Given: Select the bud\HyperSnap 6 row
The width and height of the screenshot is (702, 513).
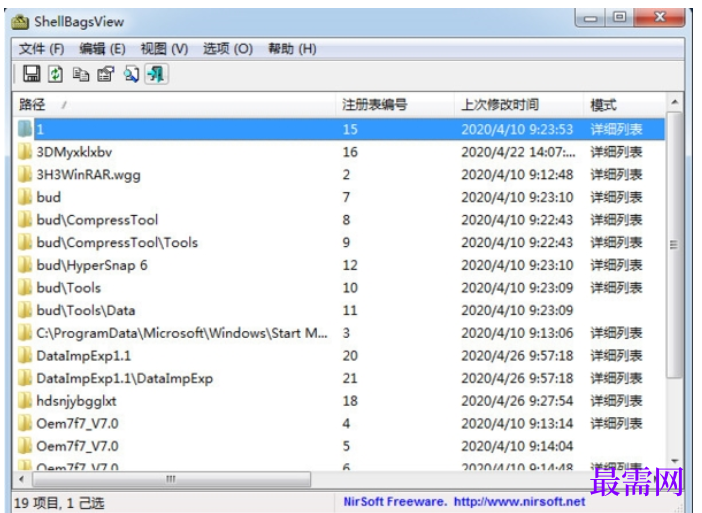Looking at the screenshot, I should [x=339, y=265].
